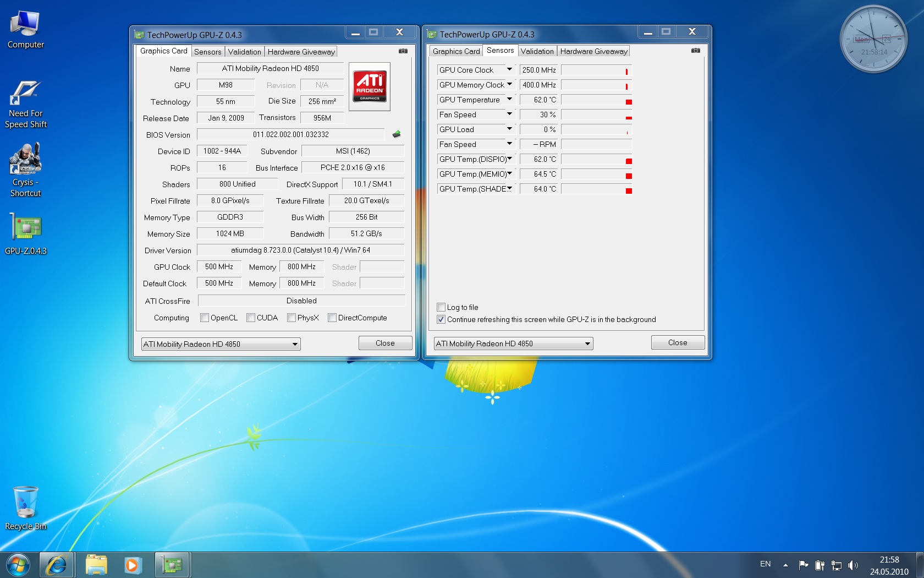Click the left GPU-Z window title icon

[x=139, y=35]
